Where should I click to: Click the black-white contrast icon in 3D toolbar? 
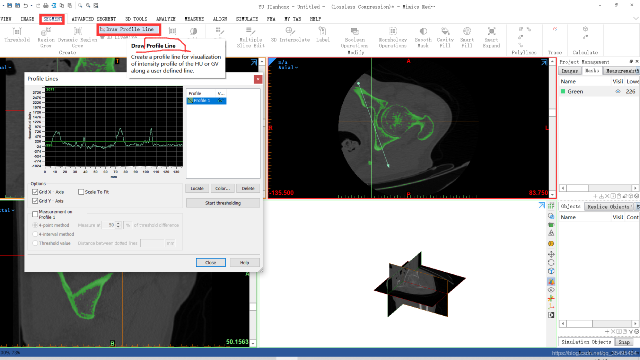tap(551, 315)
